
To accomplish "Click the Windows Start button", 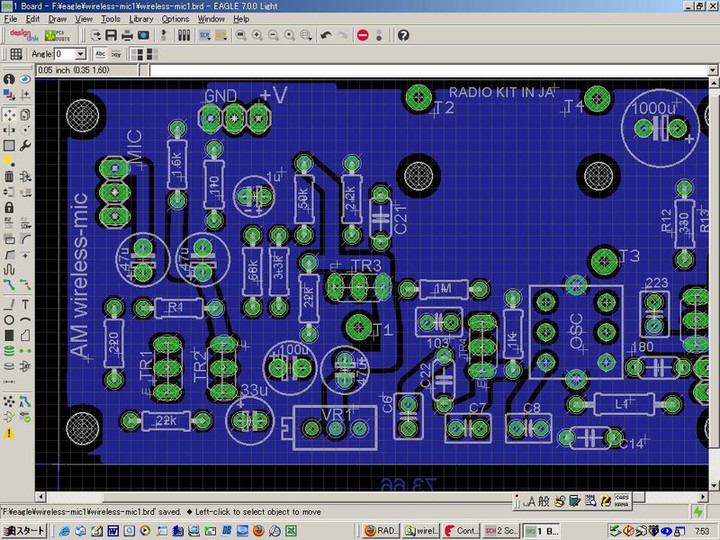I will coord(24,530).
